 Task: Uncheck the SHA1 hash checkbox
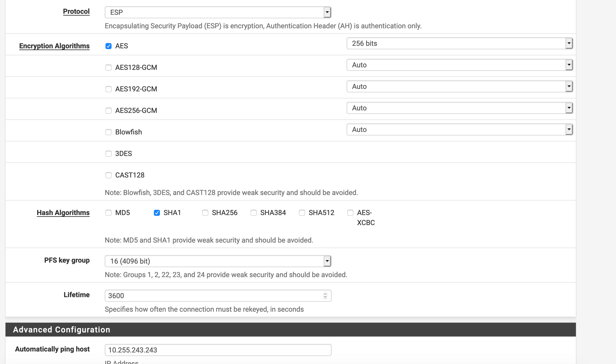pyautogui.click(x=157, y=213)
